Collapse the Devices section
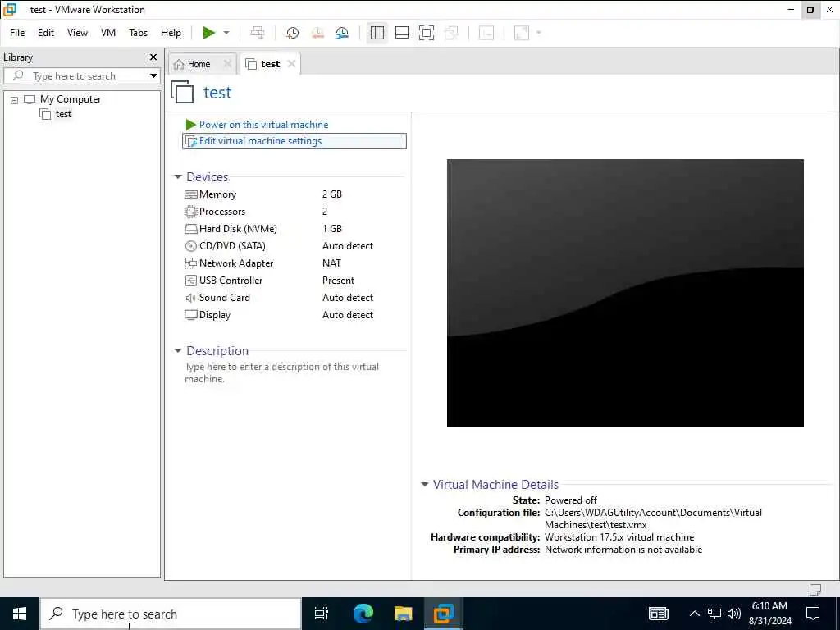This screenshot has width=840, height=630. tap(178, 177)
